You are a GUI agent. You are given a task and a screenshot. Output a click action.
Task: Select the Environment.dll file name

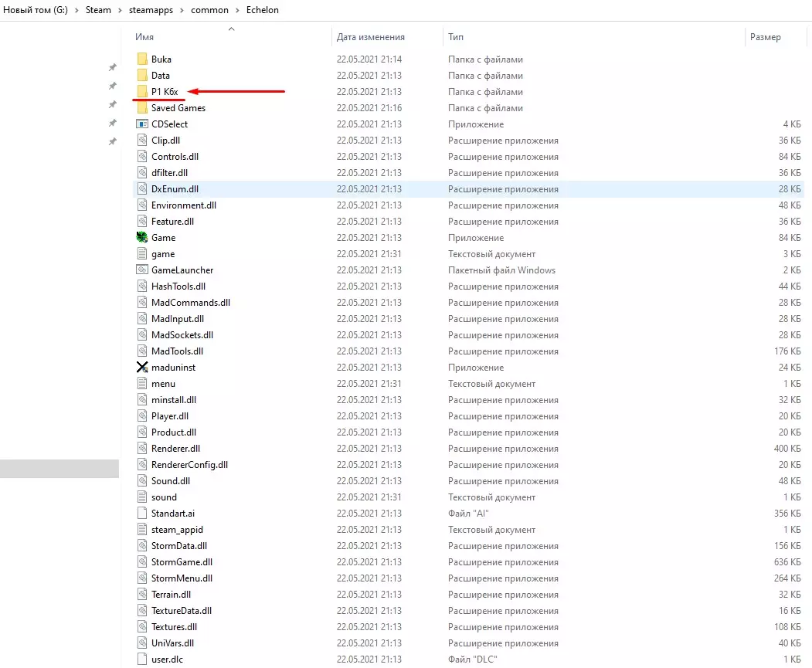coord(184,205)
